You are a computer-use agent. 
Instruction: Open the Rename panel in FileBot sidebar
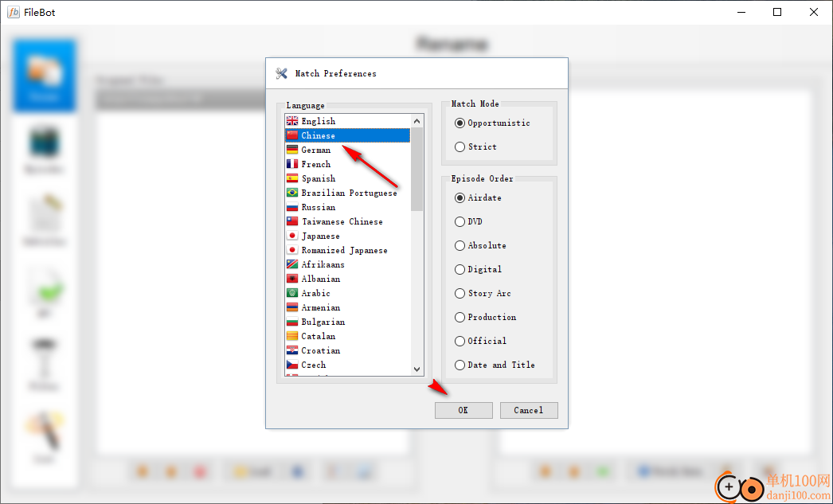(44, 76)
